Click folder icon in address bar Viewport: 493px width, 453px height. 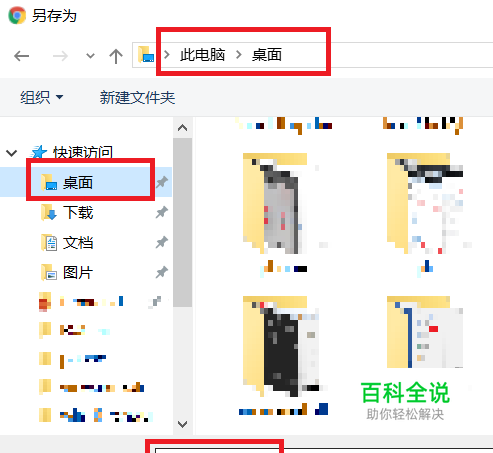pyautogui.click(x=146, y=55)
